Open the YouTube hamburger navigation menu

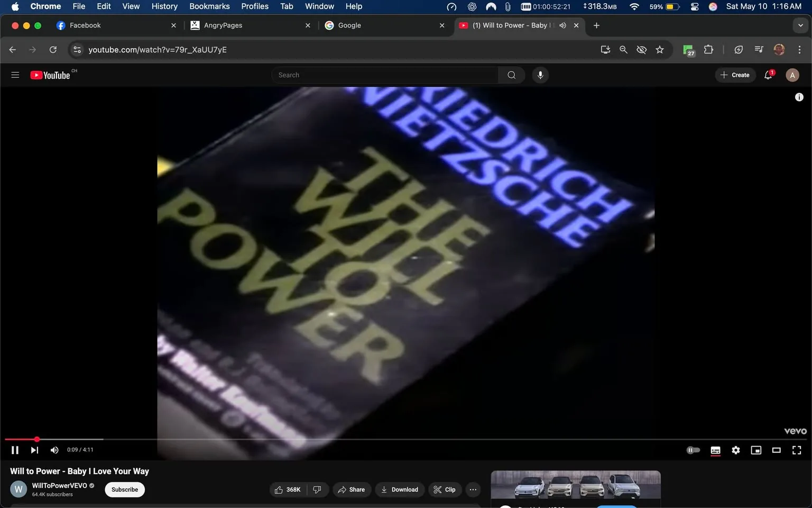pos(15,75)
